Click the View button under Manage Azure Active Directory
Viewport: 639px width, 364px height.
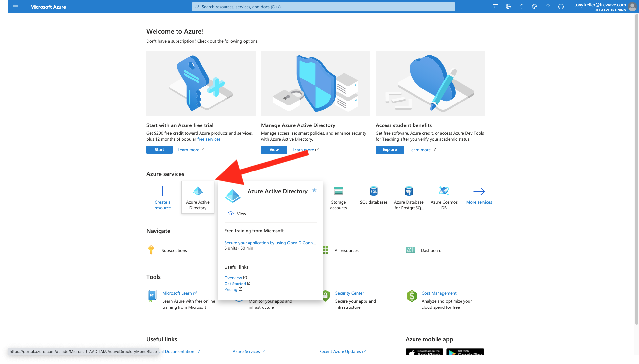[274, 150]
